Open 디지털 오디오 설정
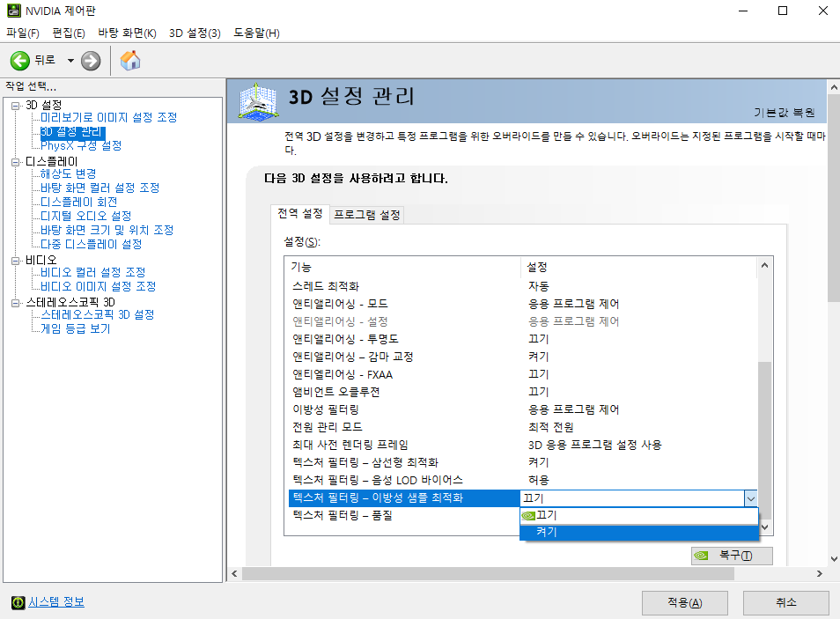 [85, 216]
